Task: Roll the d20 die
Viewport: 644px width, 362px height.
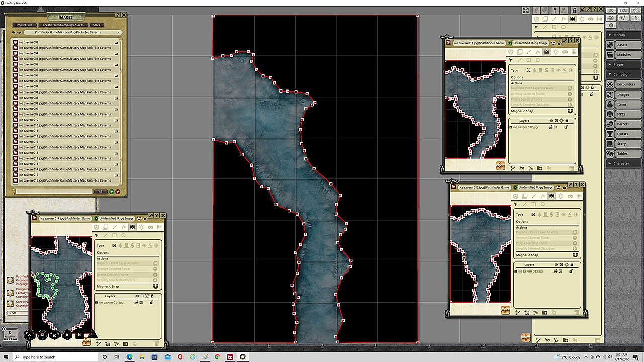Action: [x=30, y=335]
